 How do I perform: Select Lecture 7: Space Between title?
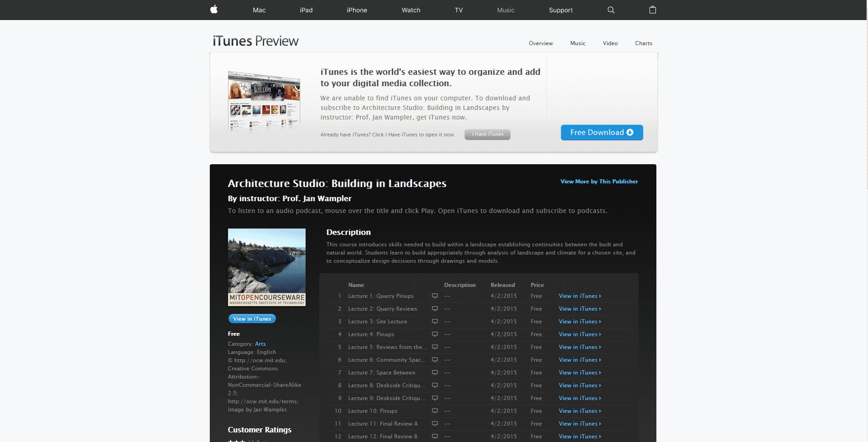click(x=382, y=373)
